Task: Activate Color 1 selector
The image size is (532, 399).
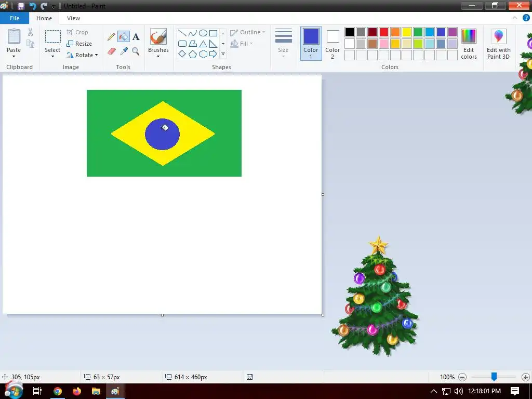Action: [x=311, y=44]
